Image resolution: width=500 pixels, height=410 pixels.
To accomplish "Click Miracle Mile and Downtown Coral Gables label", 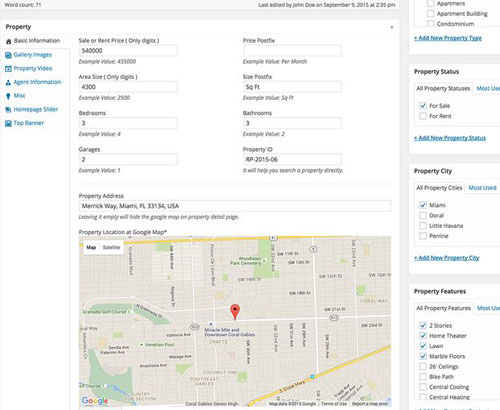I will (230, 332).
